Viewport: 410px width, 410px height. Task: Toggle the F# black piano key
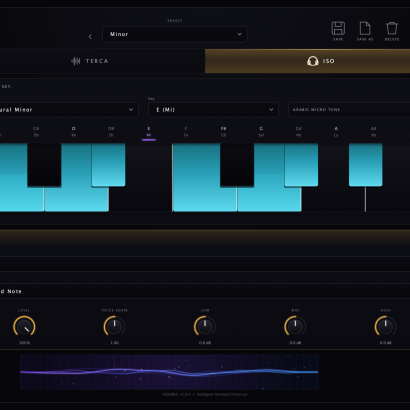237,165
